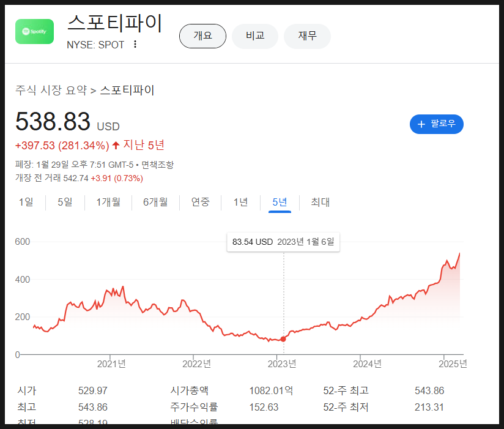The image size is (504, 429).
Task: Click the red data point on the chart
Action: [x=283, y=339]
